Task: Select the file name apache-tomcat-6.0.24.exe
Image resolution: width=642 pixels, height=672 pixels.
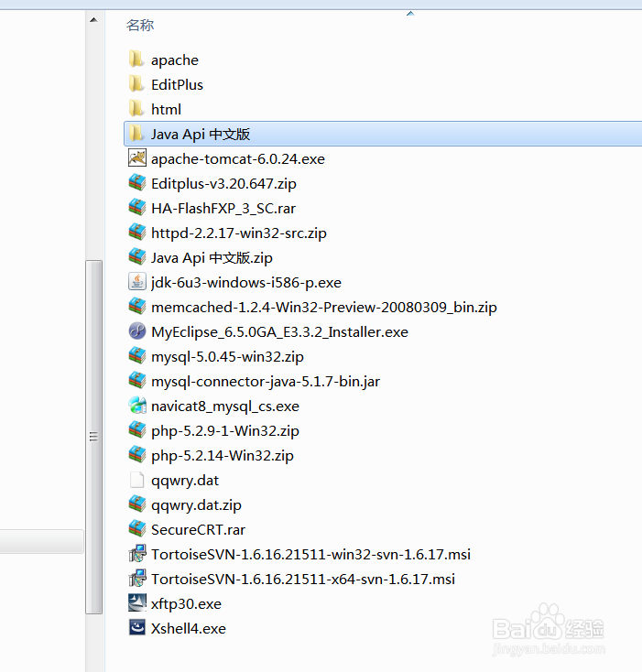Action: tap(238, 159)
